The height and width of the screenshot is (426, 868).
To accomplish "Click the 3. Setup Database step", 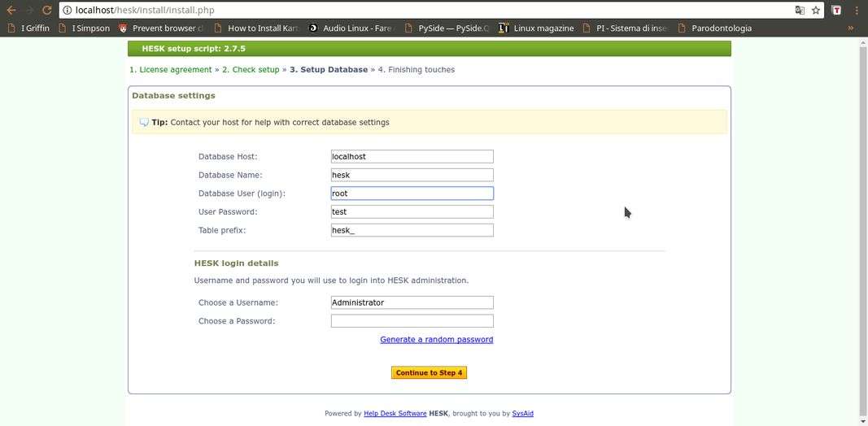I will 329,70.
